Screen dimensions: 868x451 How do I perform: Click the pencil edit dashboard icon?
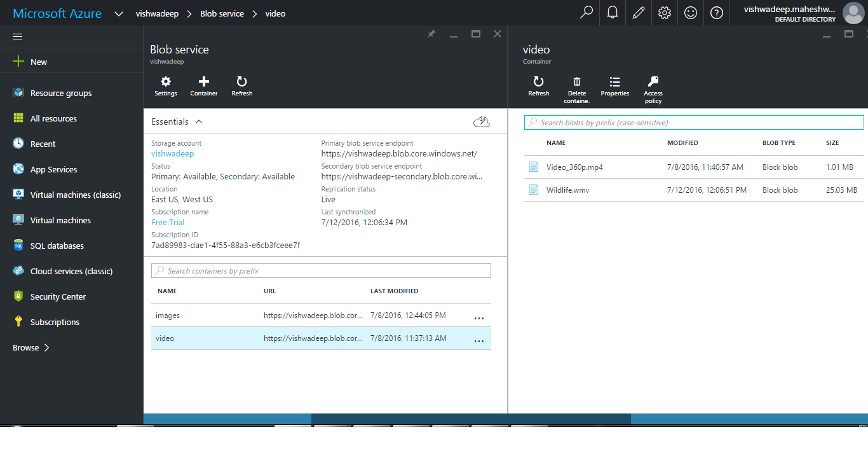click(x=639, y=13)
